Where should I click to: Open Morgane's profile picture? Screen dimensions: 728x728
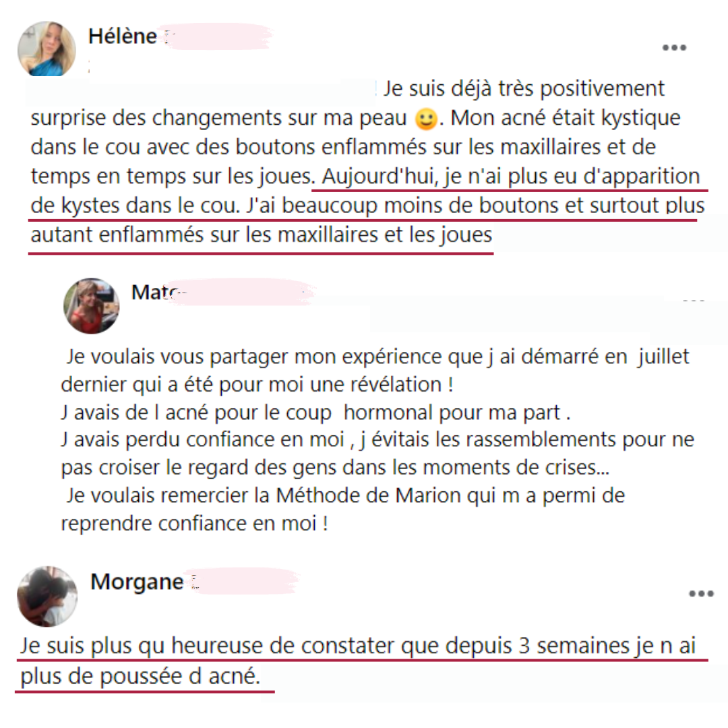tap(47, 596)
